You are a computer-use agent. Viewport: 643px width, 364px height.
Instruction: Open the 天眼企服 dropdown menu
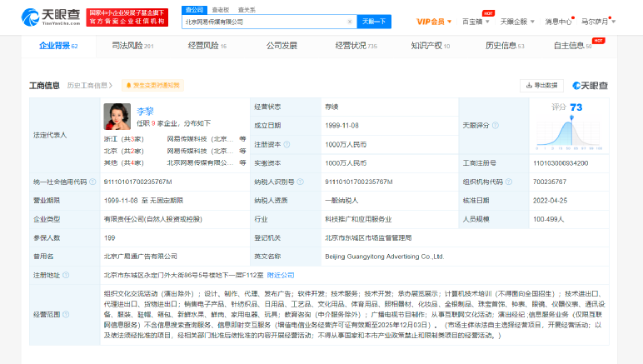pyautogui.click(x=517, y=22)
